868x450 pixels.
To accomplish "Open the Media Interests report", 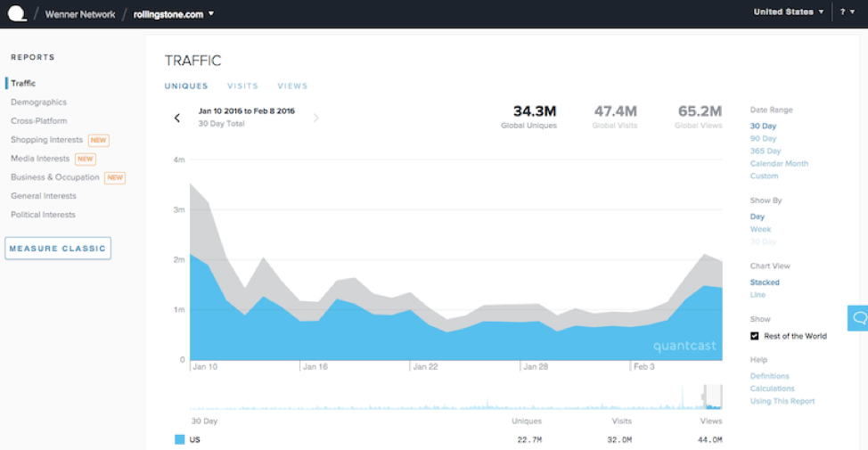I will [40, 159].
